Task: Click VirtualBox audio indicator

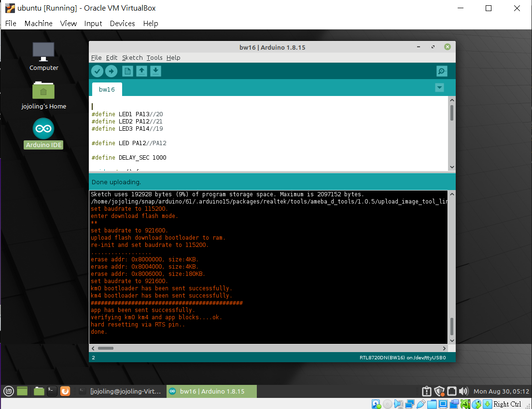Action: [x=399, y=404]
